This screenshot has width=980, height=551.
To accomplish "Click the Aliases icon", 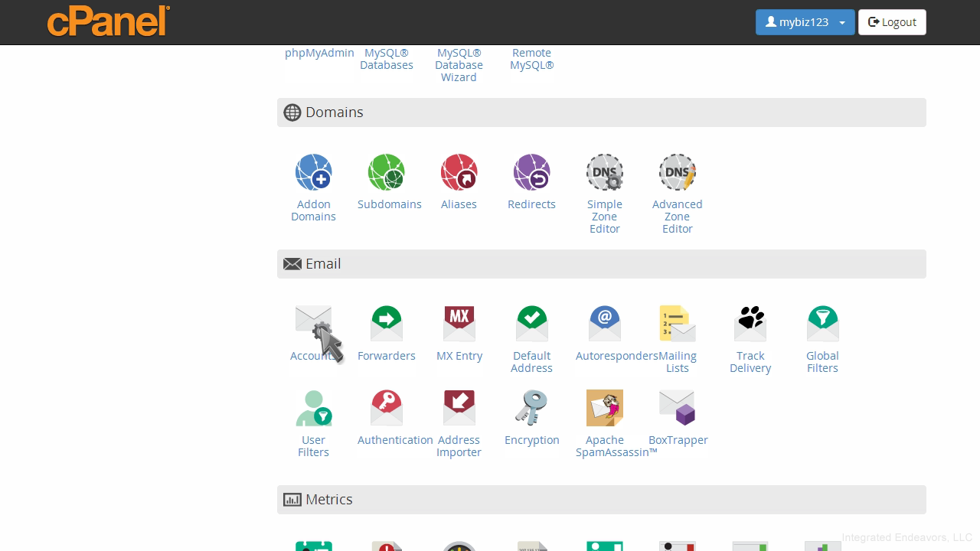I will click(x=459, y=172).
